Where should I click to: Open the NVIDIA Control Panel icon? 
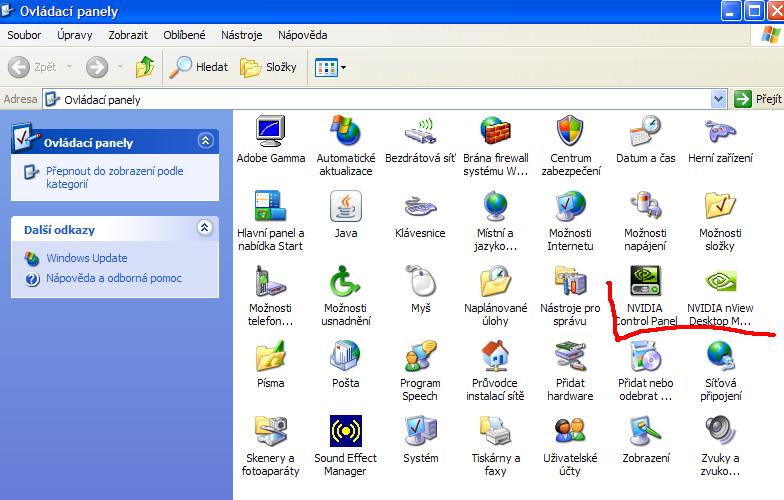(645, 281)
